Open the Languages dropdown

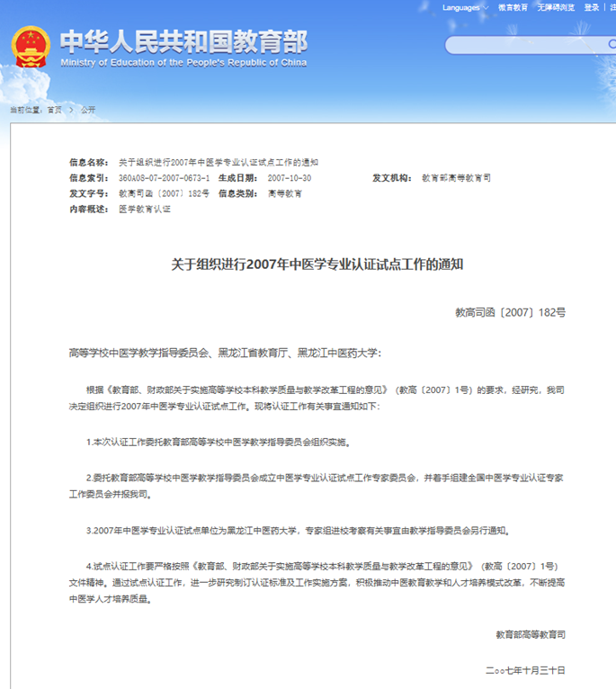click(x=460, y=7)
